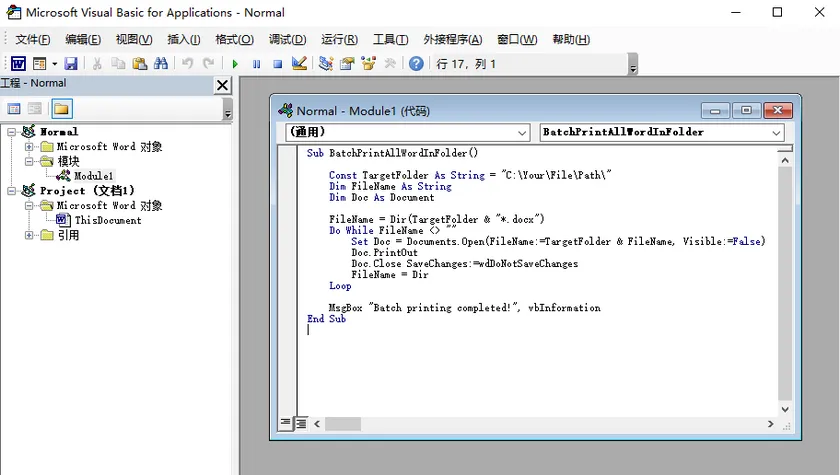The width and height of the screenshot is (840, 475).
Task: Open the 格式(O) menu
Action: pos(235,40)
